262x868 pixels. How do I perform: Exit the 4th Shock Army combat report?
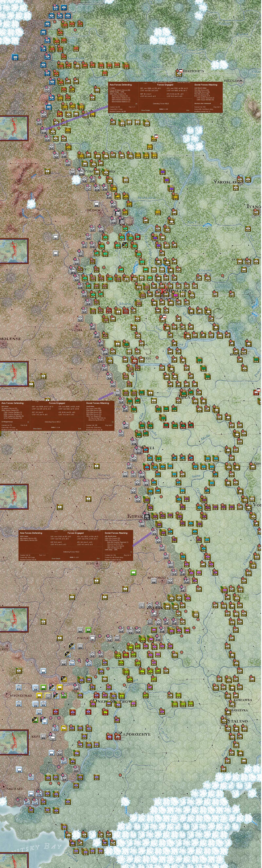pos(98,559)
